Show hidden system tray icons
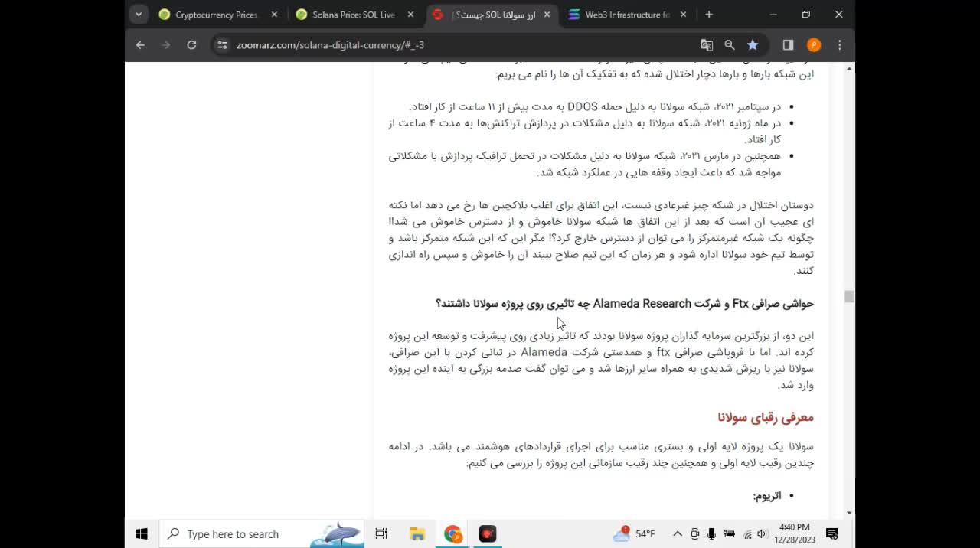980x548 pixels. click(678, 533)
